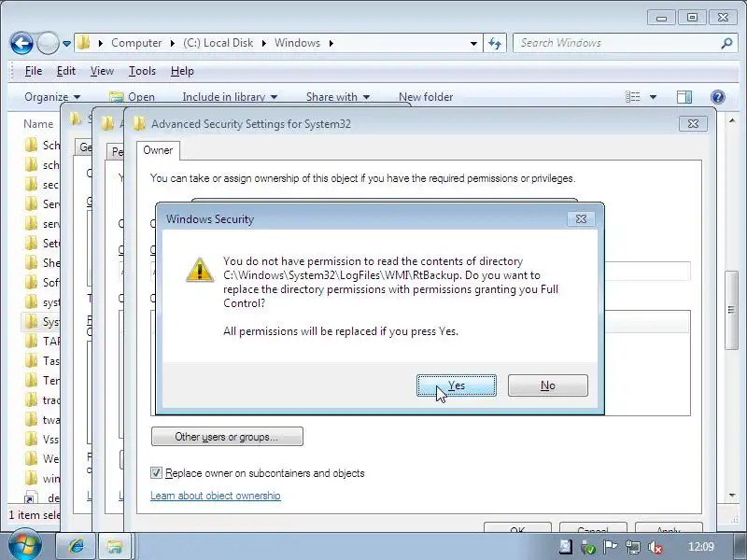The width and height of the screenshot is (747, 560).
Task: Click the search magnifier icon
Action: [726, 43]
